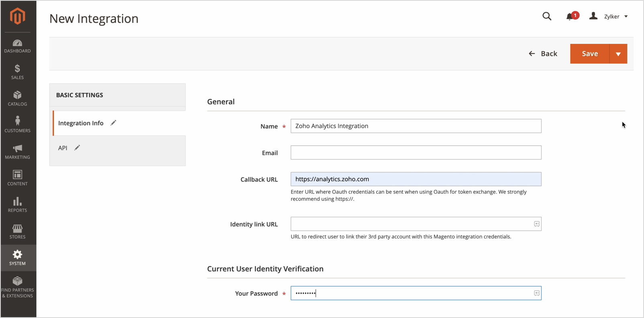Open the Marketing menu
This screenshot has height=318, width=644.
pos(17,152)
